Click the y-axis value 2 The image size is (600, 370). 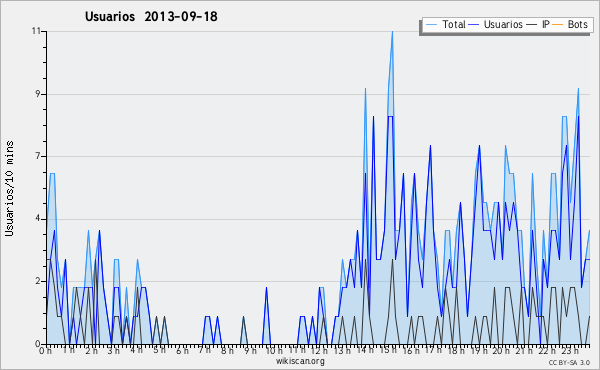click(38, 281)
